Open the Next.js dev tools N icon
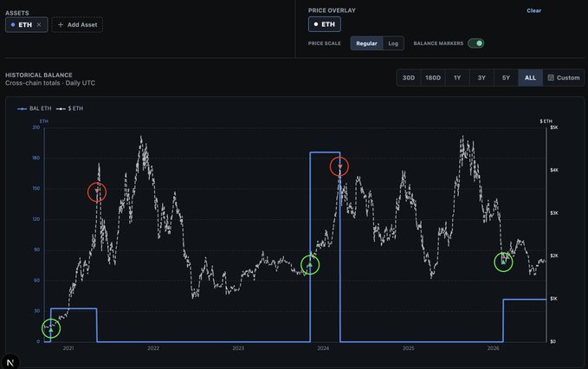 tap(10, 362)
